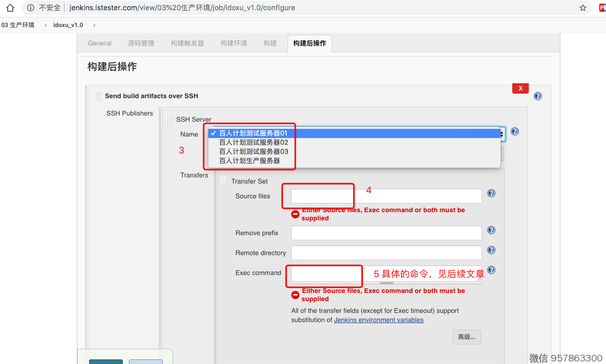Click help icon beside Source files field

click(x=491, y=193)
